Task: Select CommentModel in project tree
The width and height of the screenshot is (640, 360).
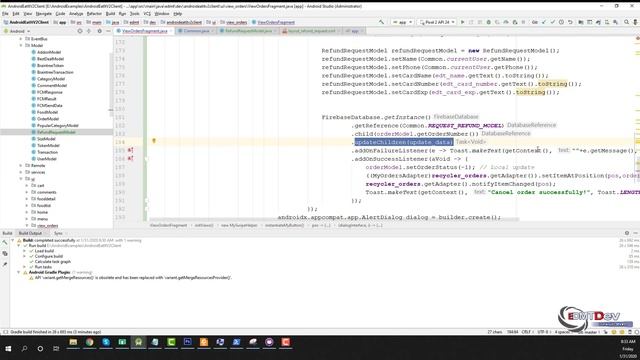Action: [x=52, y=85]
